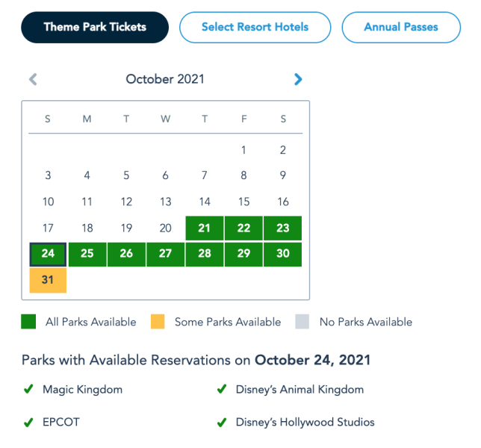Click October 13 on the calendar
Image resolution: width=481 pixels, height=448 pixels.
(166, 202)
